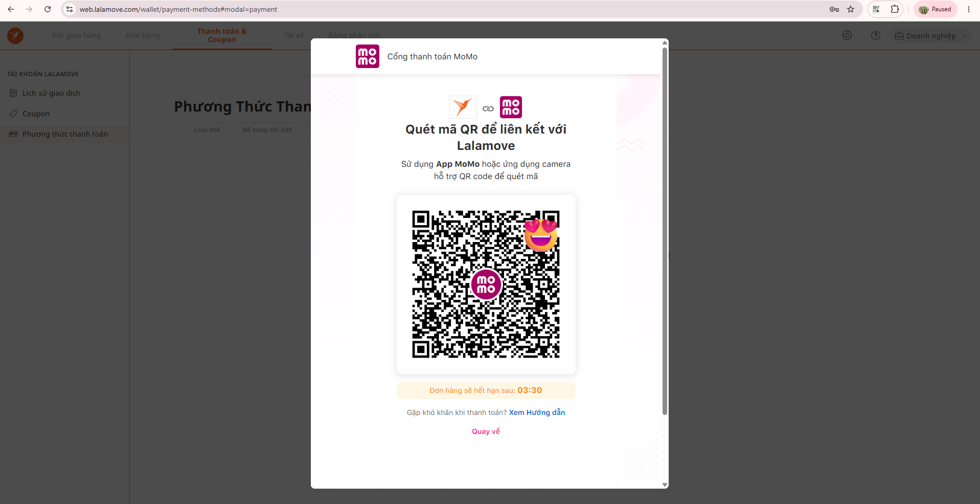
Task: Switch to the Đặt giao hàng tab
Action: click(77, 35)
